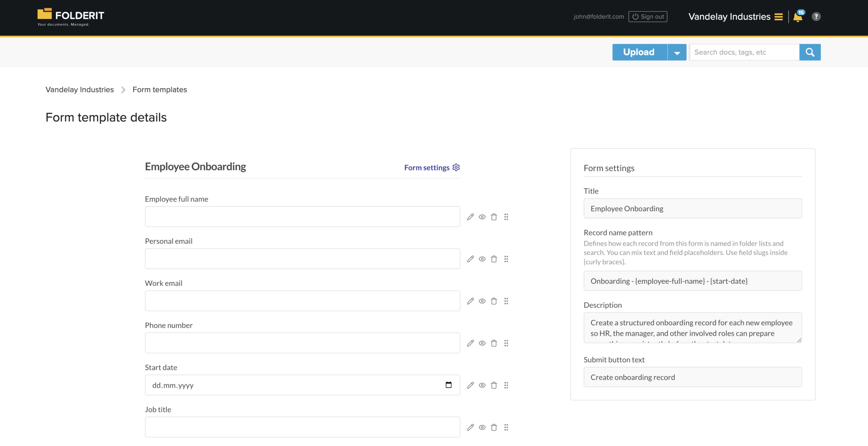The height and width of the screenshot is (446, 868).
Task: Delete the Phone number field
Action: (494, 343)
